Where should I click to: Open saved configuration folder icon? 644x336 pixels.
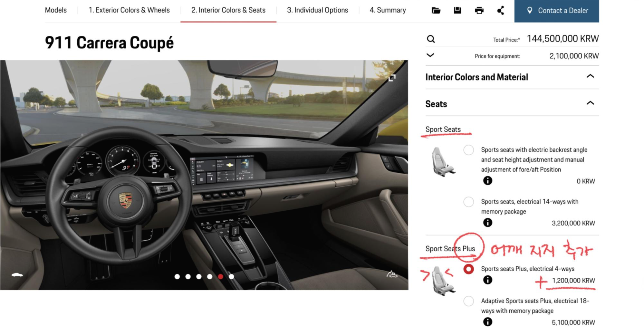tap(436, 10)
